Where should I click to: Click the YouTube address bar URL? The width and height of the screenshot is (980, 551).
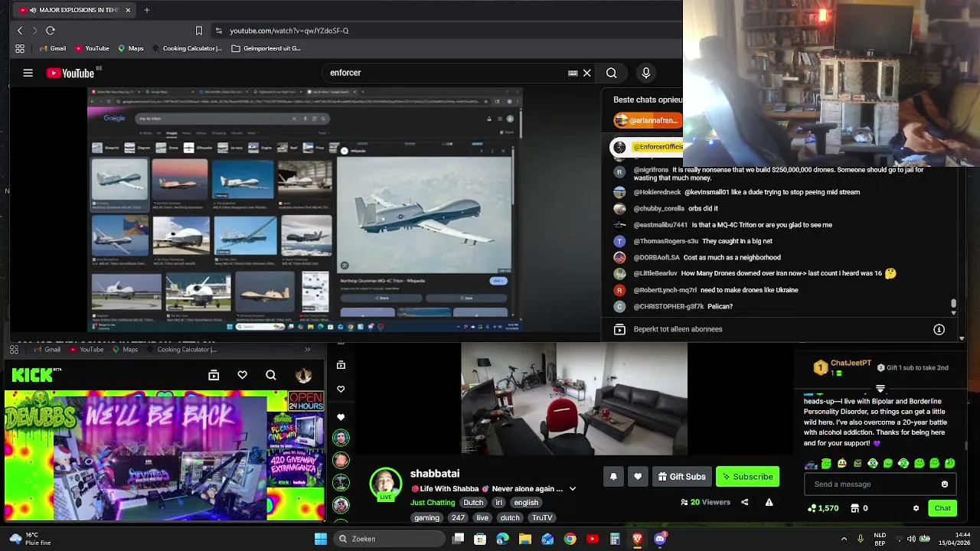pos(289,31)
